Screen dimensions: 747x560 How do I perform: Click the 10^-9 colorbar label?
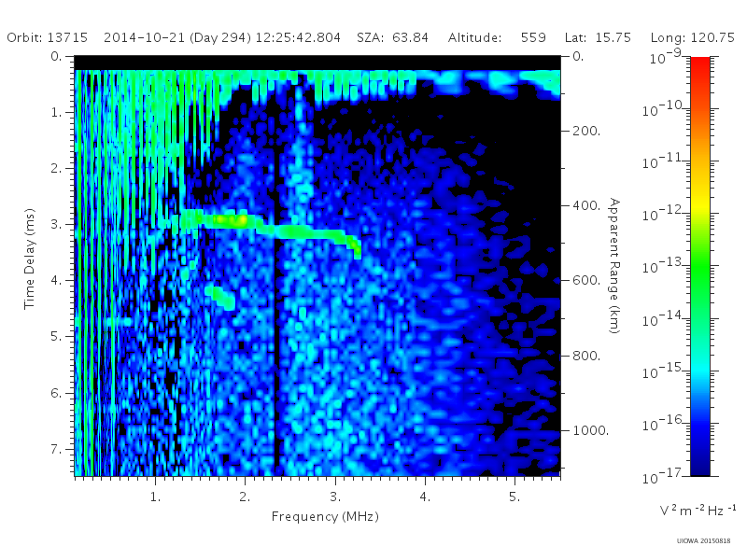point(666,56)
